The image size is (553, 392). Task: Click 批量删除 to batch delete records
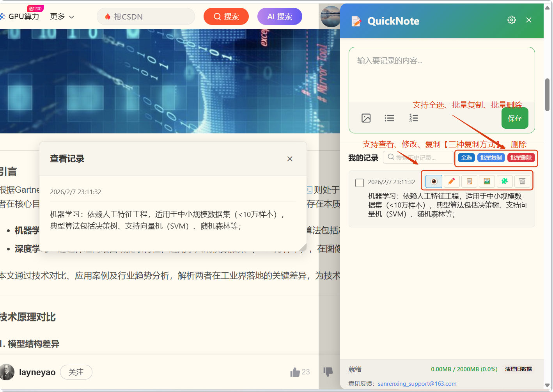521,158
